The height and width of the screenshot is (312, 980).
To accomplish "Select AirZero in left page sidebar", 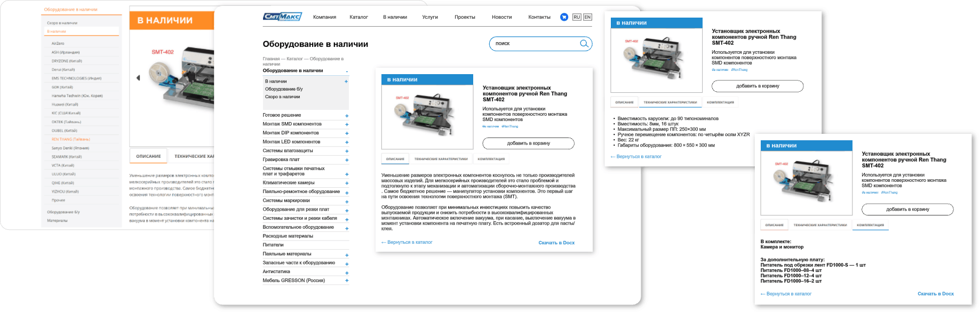I will click(58, 44).
